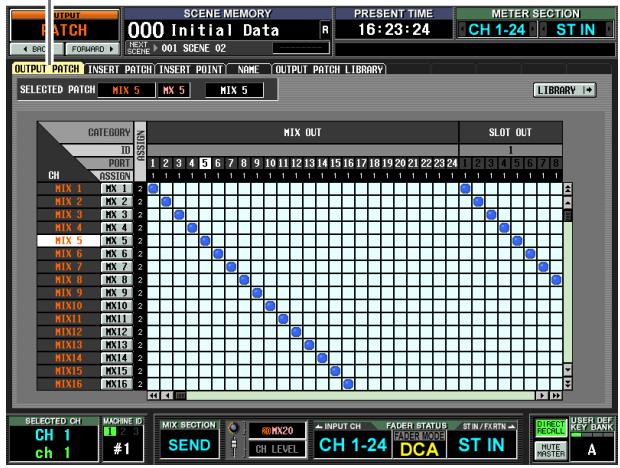Select MIX OUT port column 24
620x468 pixels.
coord(452,163)
